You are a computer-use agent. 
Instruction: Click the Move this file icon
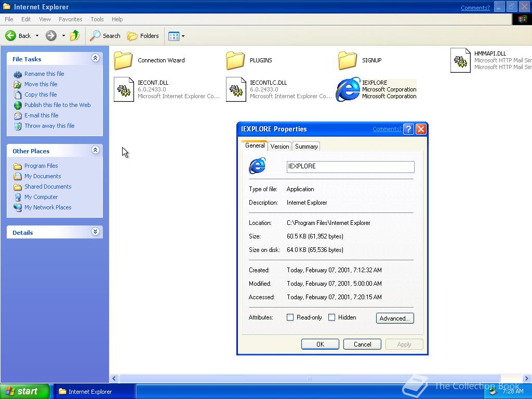pos(18,85)
